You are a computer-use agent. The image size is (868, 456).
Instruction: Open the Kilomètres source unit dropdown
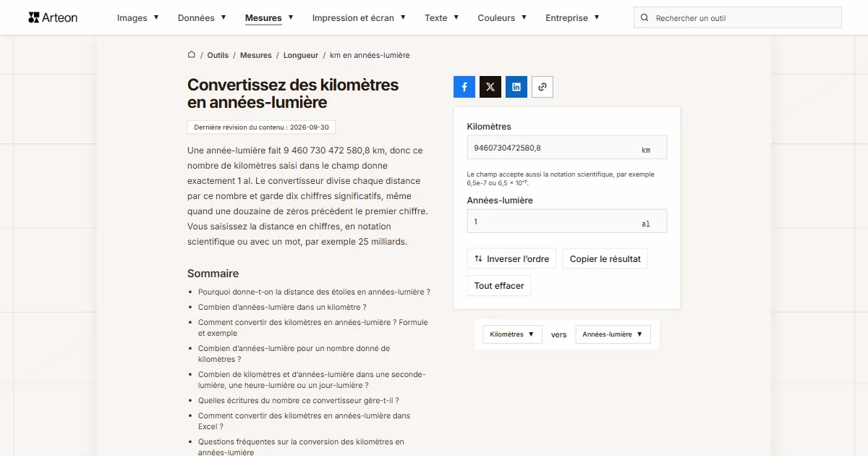512,334
